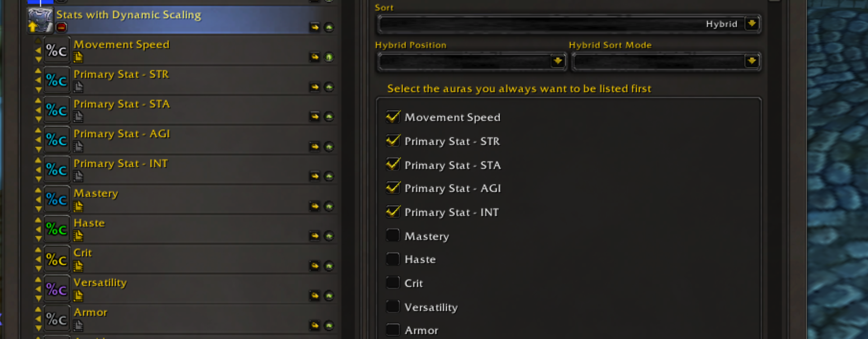Click the green eye icon for Movement Speed
868x339 pixels.
coord(329,57)
